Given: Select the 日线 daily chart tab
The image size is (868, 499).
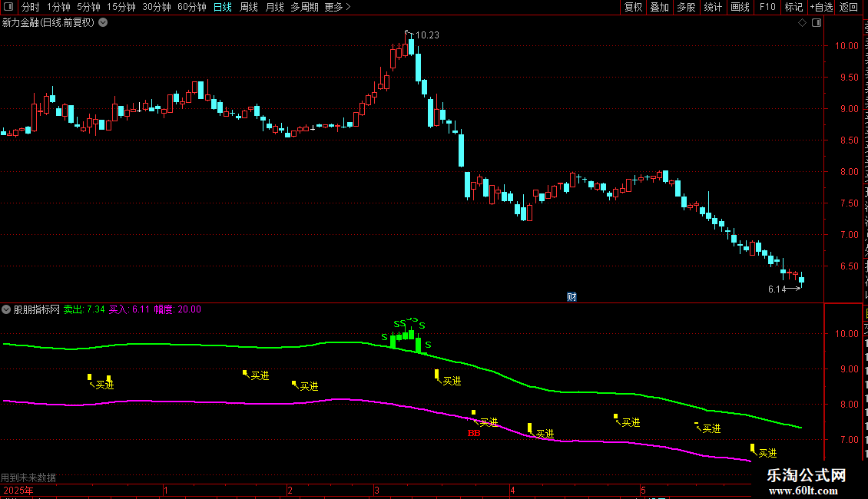Looking at the screenshot, I should pyautogui.click(x=223, y=7).
